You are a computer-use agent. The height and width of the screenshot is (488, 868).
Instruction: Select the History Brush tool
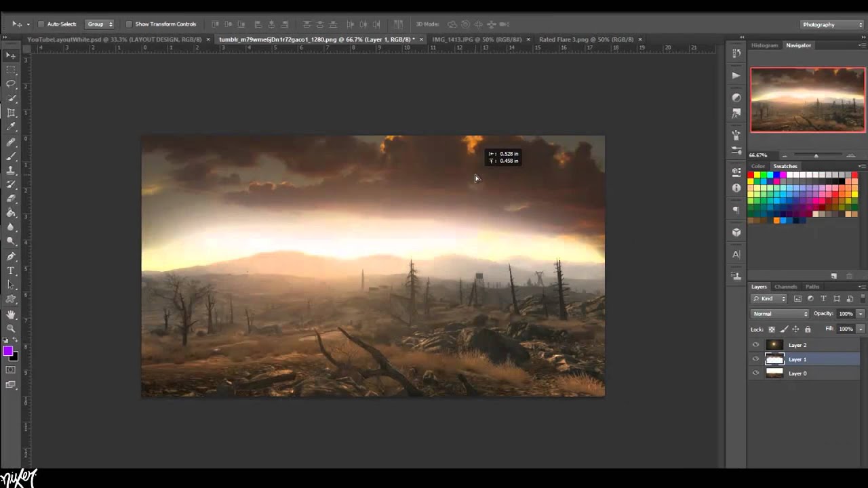11,185
